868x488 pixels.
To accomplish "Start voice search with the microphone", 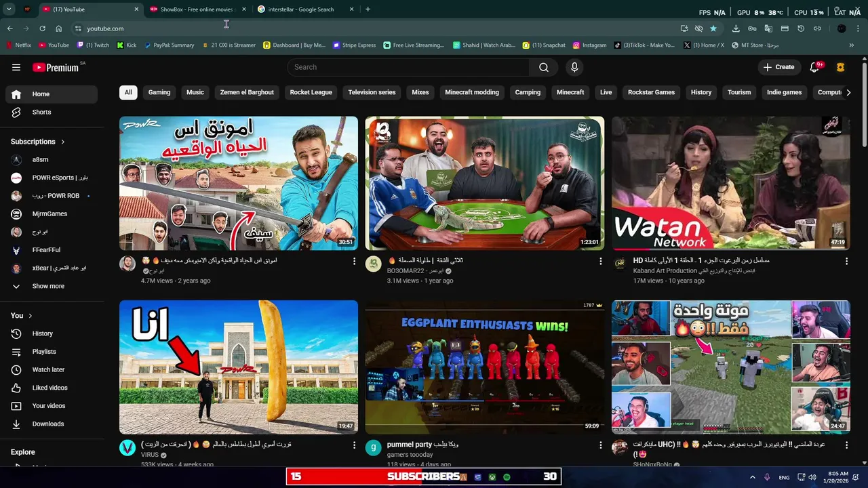I will [x=574, y=67].
